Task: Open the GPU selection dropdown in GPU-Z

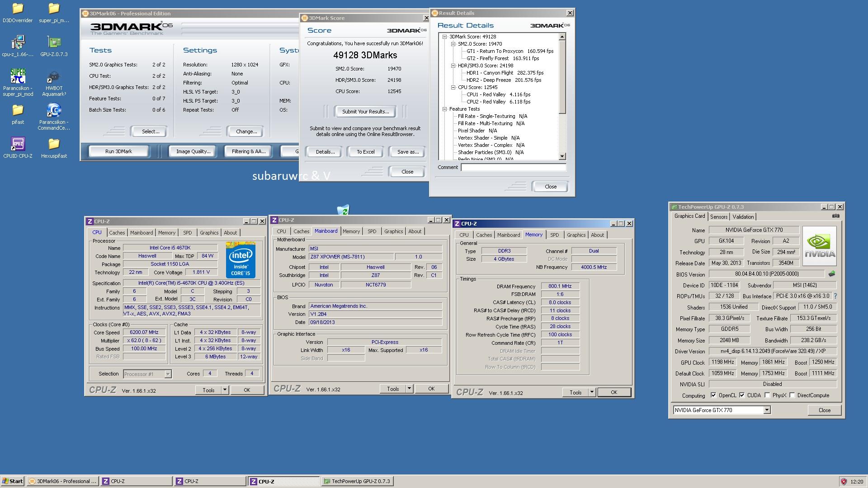Action: 767,410
